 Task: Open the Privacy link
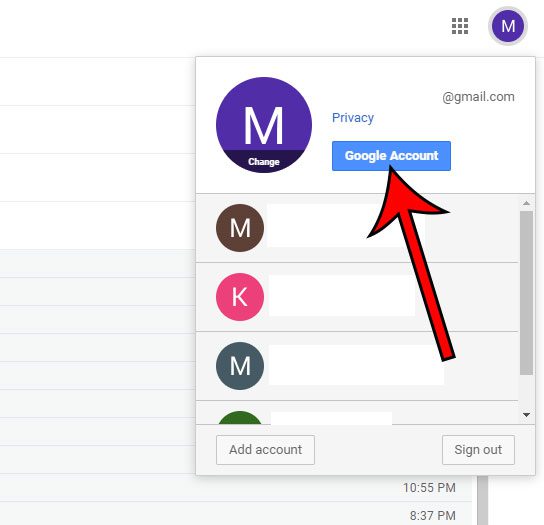click(353, 118)
